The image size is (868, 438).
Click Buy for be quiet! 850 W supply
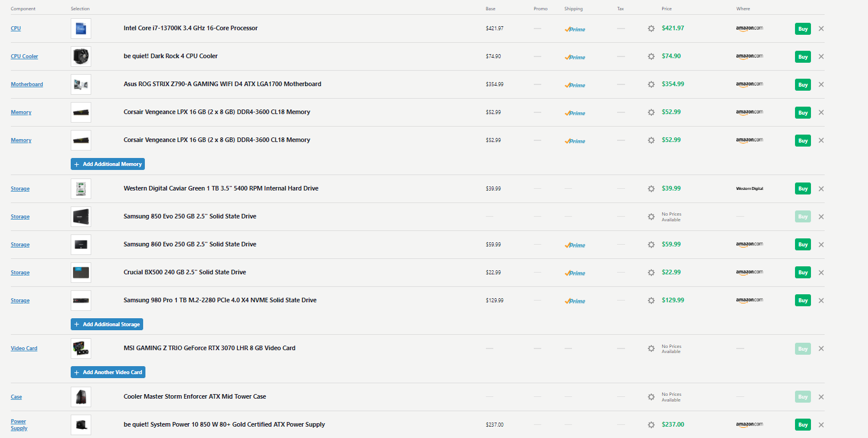[x=803, y=425]
